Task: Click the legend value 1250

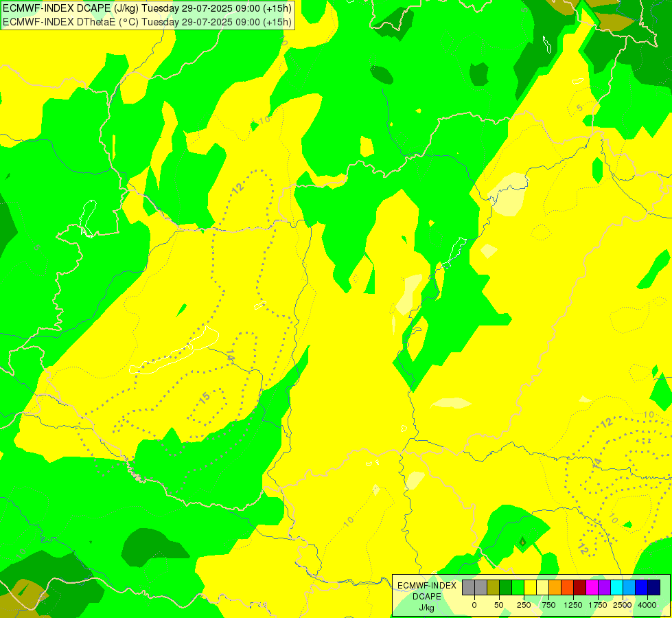Action: tap(573, 605)
